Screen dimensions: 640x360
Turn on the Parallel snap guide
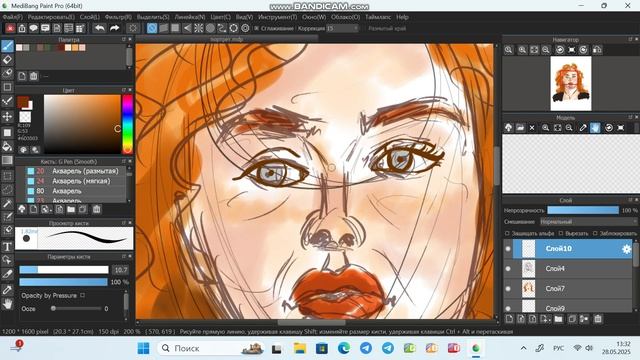[164, 28]
